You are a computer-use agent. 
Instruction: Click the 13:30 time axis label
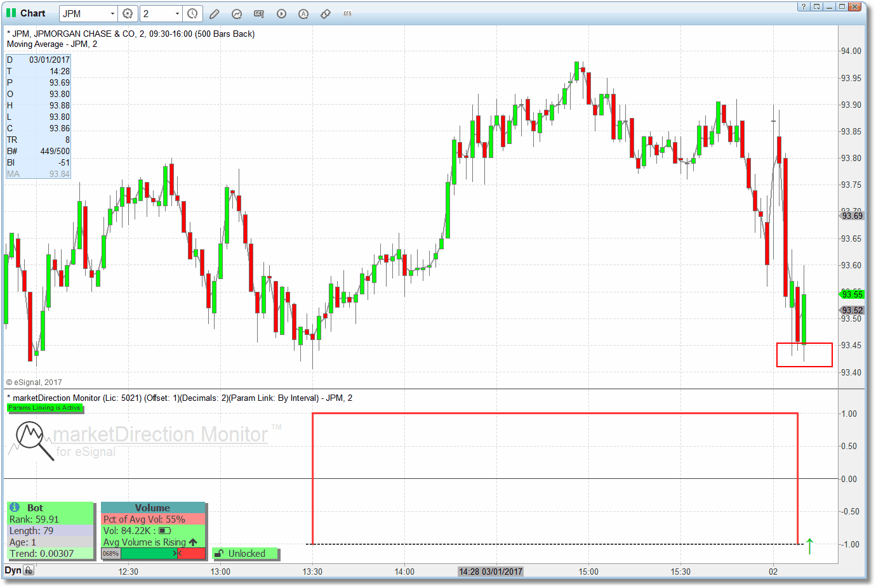312,572
